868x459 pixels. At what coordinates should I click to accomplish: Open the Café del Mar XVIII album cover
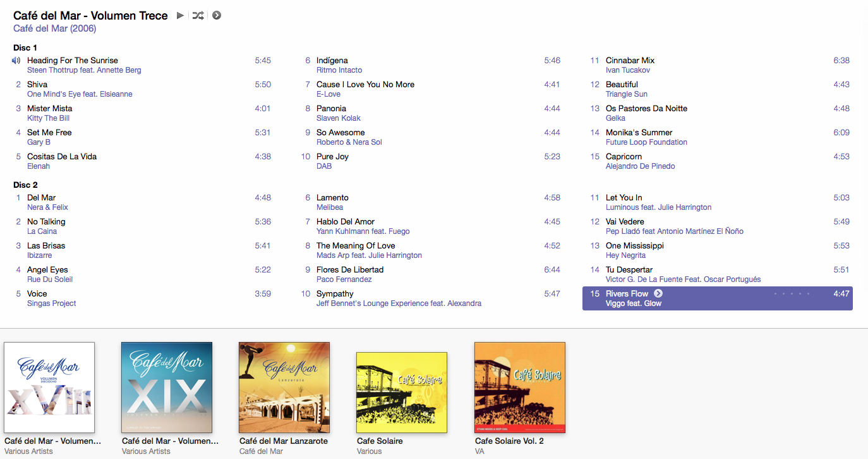[49, 388]
